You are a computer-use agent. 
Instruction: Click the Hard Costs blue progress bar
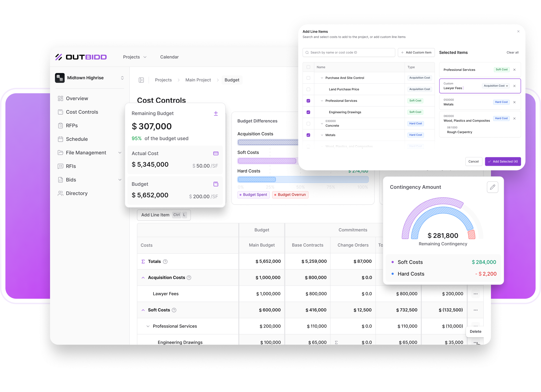pyautogui.click(x=257, y=180)
